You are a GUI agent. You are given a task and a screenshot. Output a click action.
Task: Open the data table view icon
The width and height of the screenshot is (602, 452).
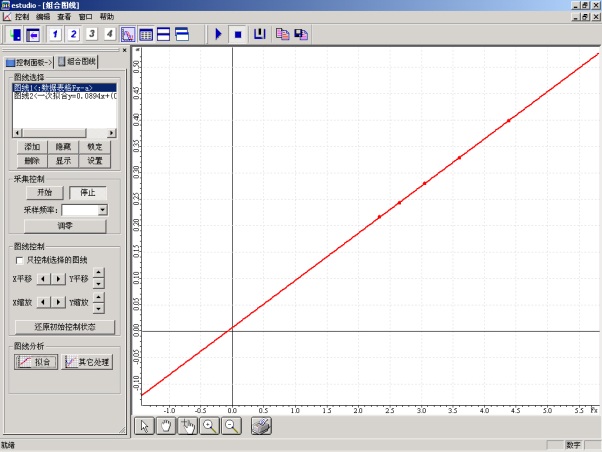(146, 35)
